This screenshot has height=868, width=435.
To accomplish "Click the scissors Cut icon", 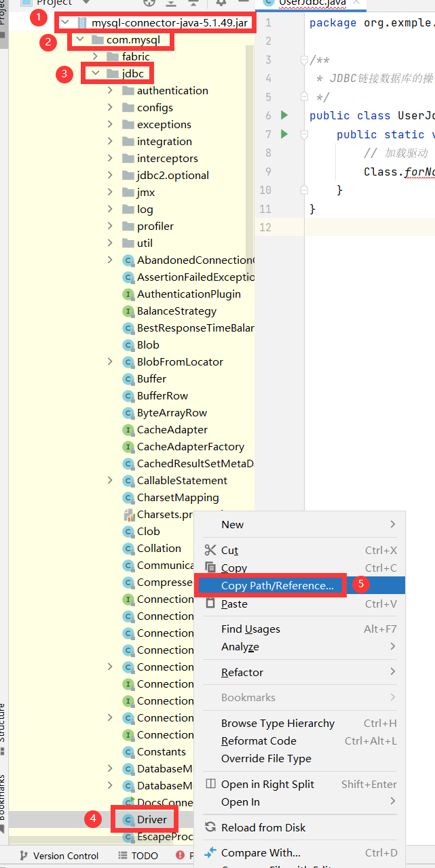I will [x=210, y=550].
